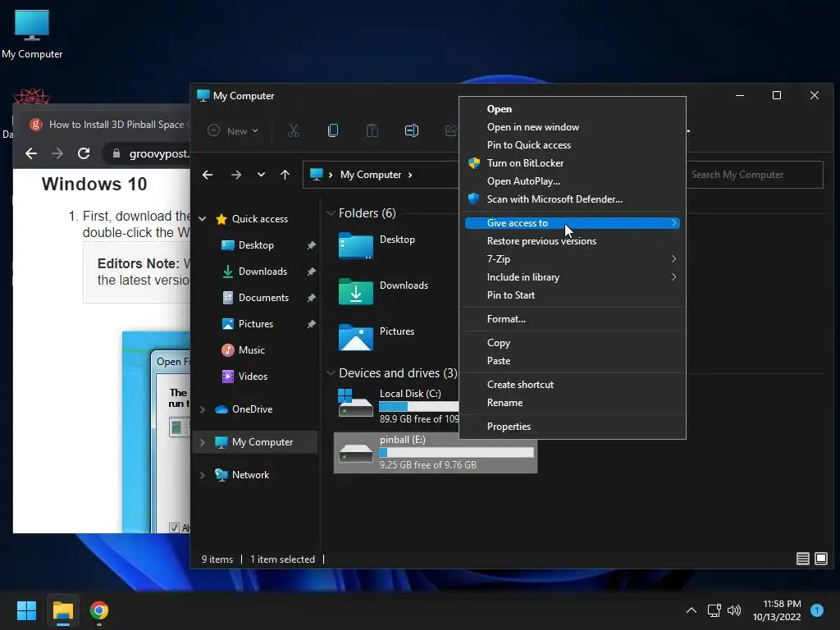Select Local Disk (C:) drive
Viewport: 840px width, 630px height.
pos(396,405)
